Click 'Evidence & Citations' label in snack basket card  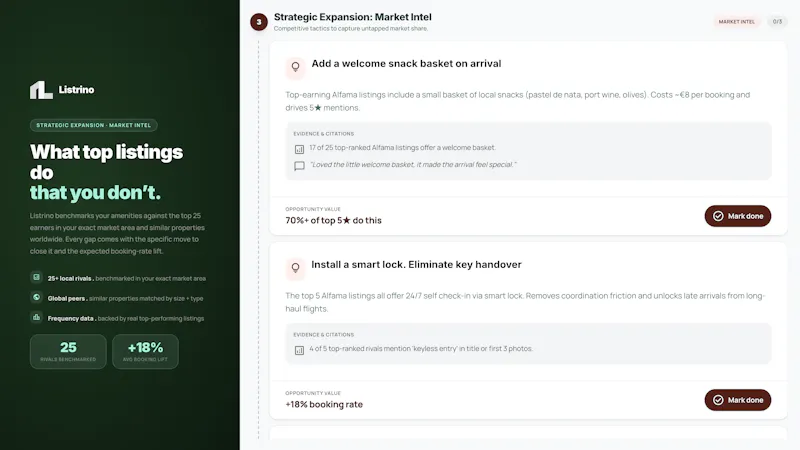pyautogui.click(x=323, y=134)
